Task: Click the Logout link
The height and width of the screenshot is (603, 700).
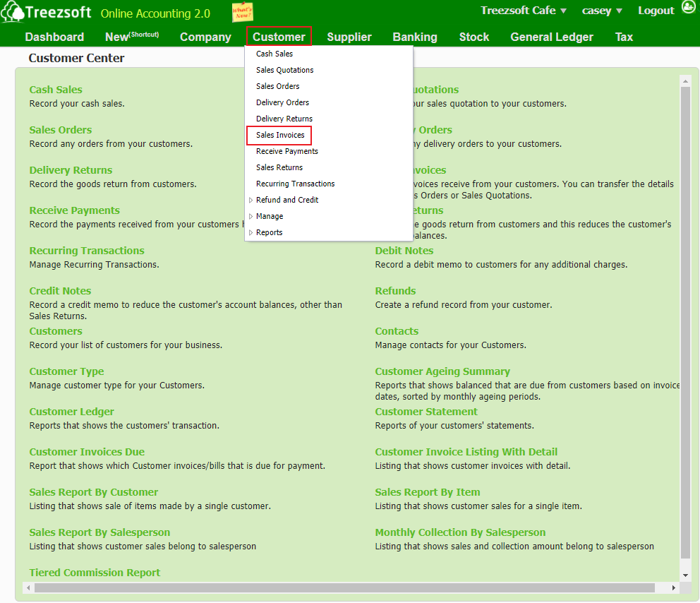Action: 656,11
